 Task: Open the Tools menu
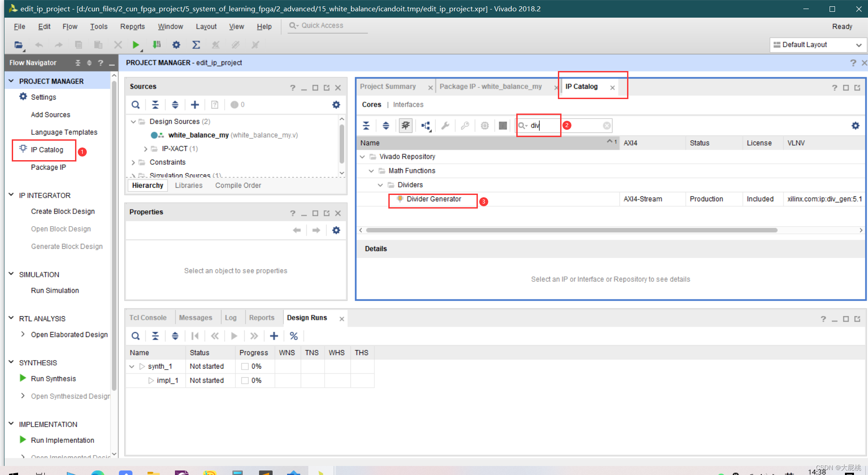(x=99, y=27)
